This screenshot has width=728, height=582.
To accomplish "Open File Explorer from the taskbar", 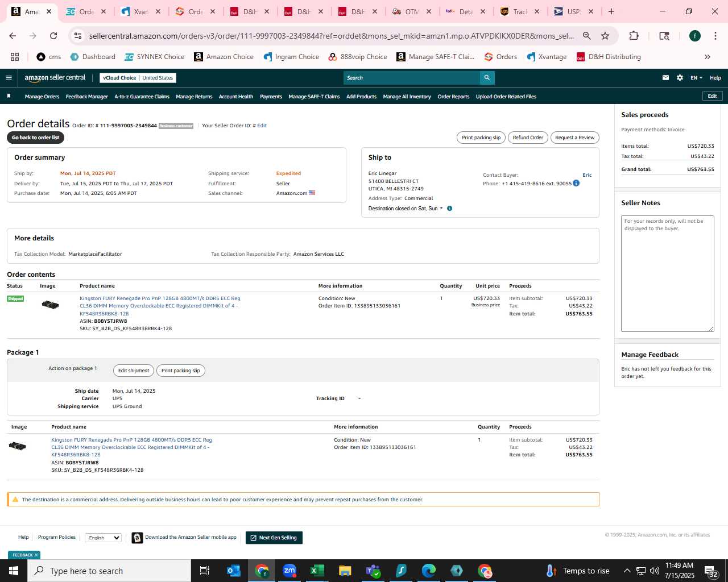I will pyautogui.click(x=345, y=571).
